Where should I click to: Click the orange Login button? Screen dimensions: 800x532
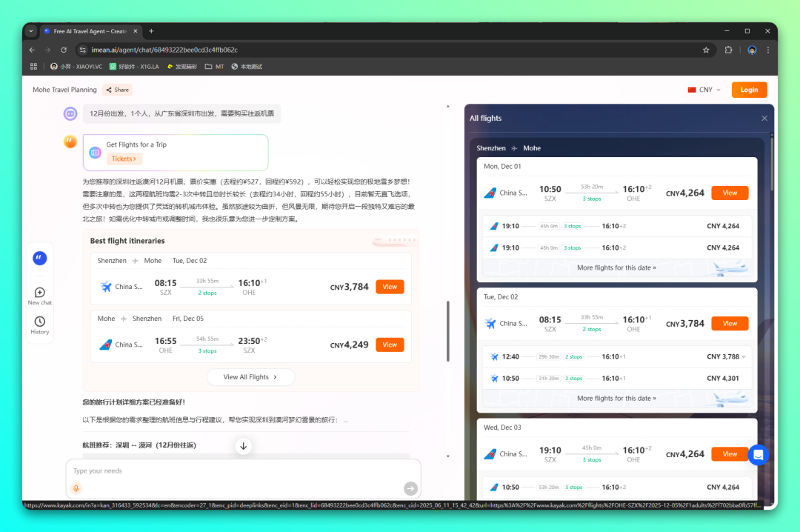click(x=749, y=90)
